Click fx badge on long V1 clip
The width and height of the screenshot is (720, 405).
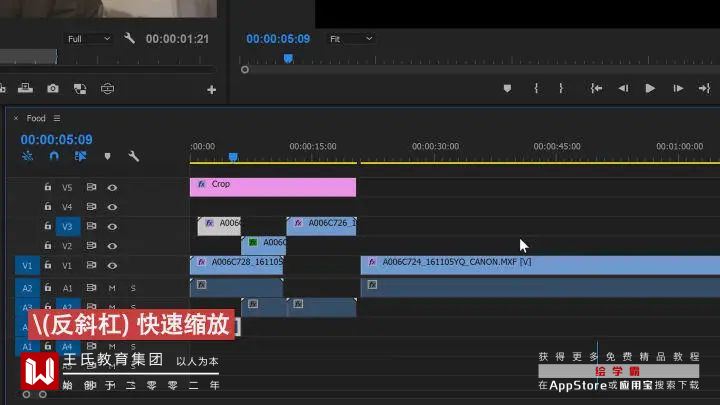(x=372, y=262)
